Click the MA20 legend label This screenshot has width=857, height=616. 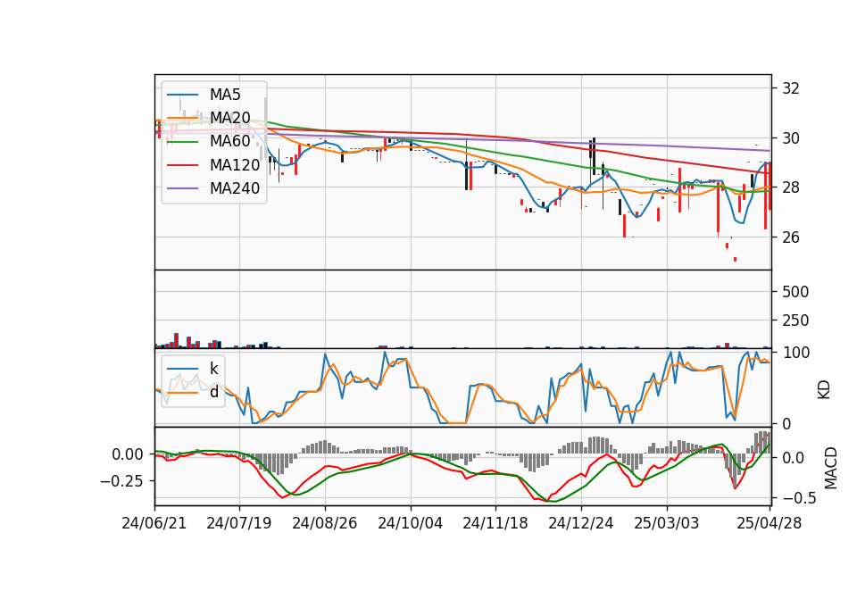(229, 118)
